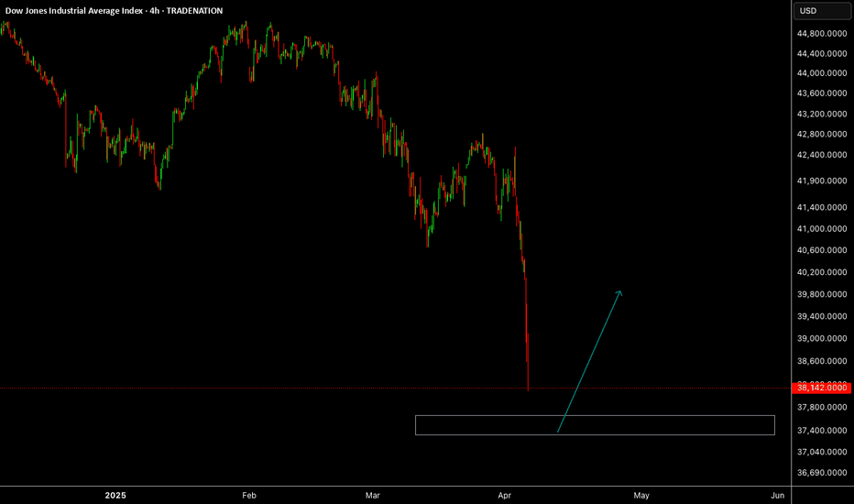Screen dimensions: 854x504
Task: Click the 2025 label on time axis
Action: pyautogui.click(x=115, y=495)
